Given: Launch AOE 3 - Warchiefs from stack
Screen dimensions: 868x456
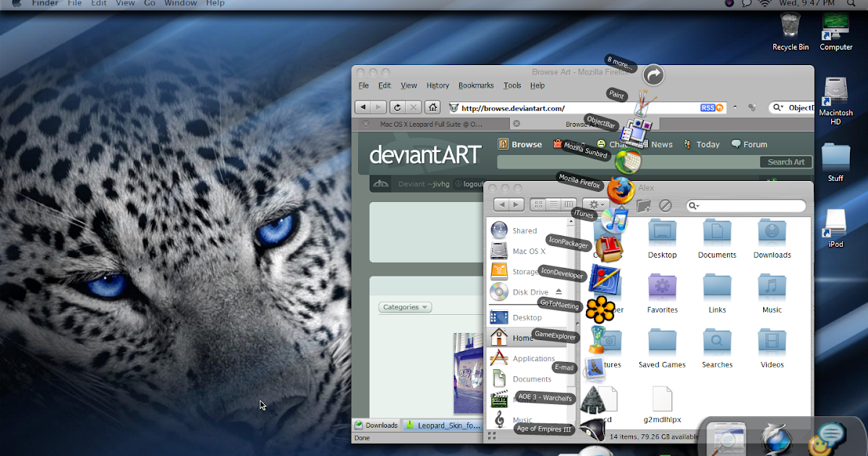Looking at the screenshot, I should pos(595,398).
